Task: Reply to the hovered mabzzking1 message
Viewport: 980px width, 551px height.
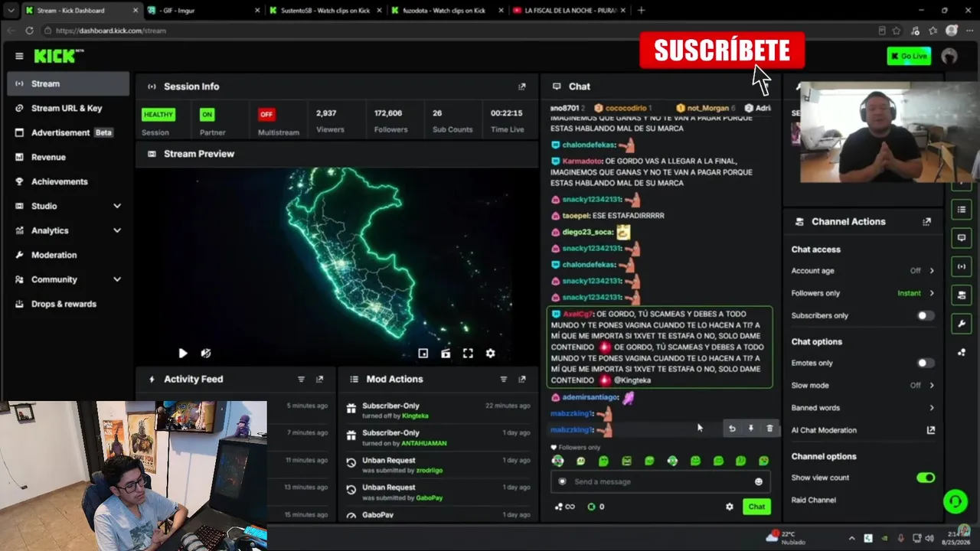Action: [x=732, y=429]
